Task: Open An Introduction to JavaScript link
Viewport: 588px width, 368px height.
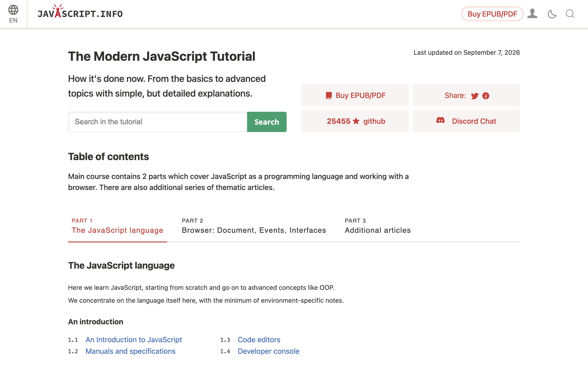Action: [134, 339]
